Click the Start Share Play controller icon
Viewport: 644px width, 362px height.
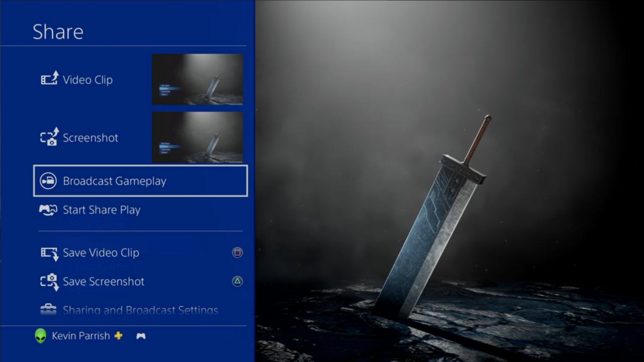click(x=48, y=210)
